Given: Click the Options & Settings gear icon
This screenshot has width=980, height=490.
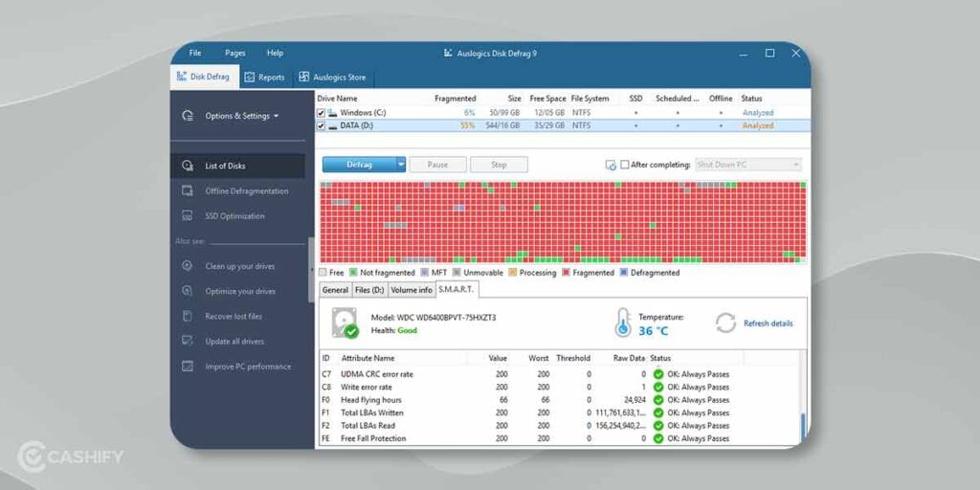Looking at the screenshot, I should (x=187, y=116).
